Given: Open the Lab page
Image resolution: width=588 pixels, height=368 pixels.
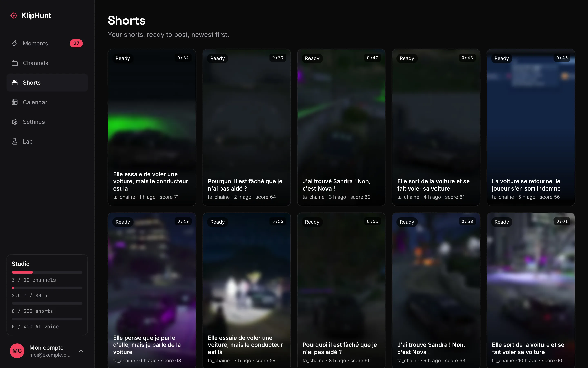Looking at the screenshot, I should click(47, 141).
